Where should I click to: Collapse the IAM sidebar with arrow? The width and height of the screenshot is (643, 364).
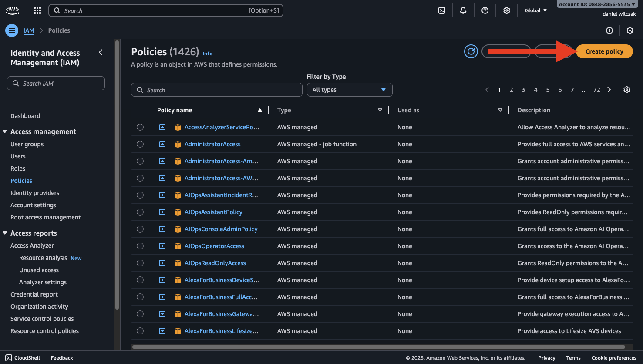pyautogui.click(x=101, y=53)
